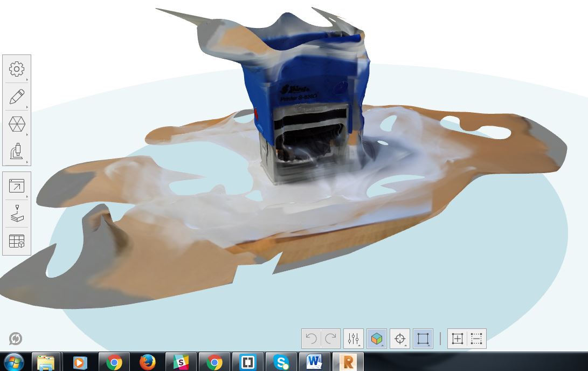Open the microscope analyze tools

tap(17, 151)
